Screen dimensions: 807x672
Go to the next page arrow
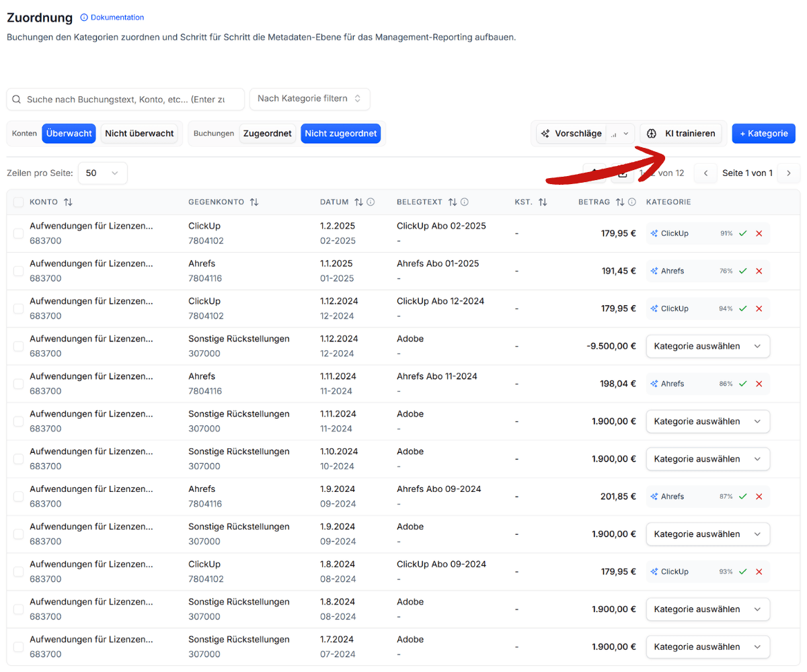[789, 173]
